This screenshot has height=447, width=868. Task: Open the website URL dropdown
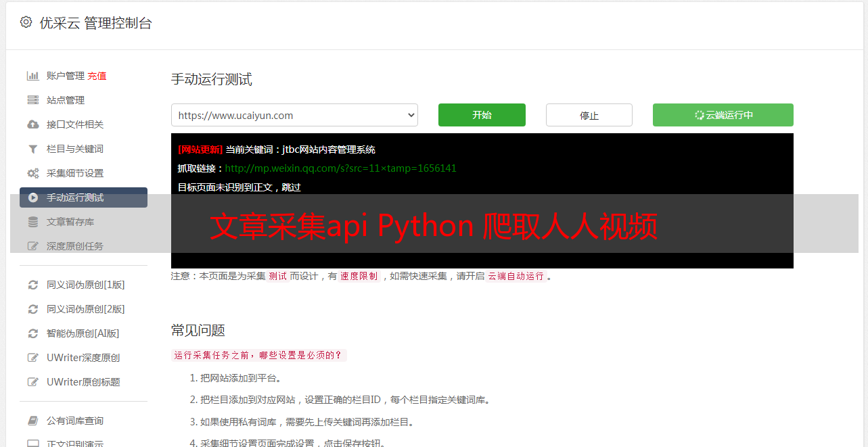(294, 115)
